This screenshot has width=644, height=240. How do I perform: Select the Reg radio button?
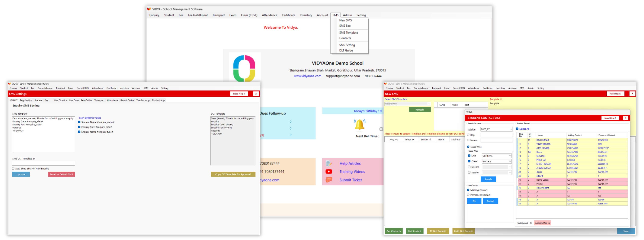[x=468, y=135]
